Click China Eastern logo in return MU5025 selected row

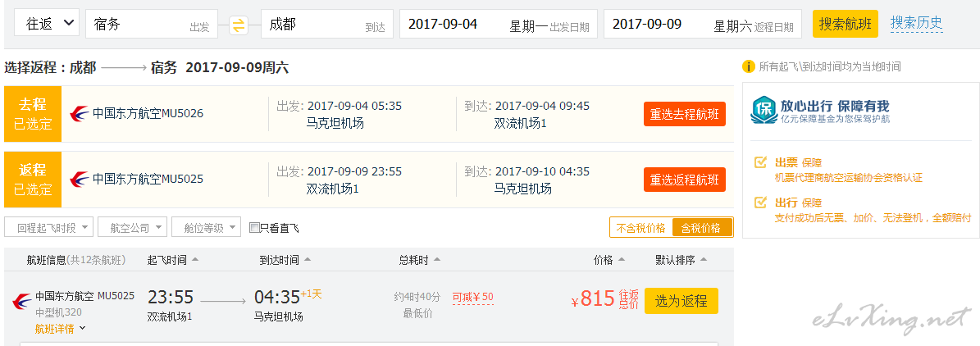80,180
